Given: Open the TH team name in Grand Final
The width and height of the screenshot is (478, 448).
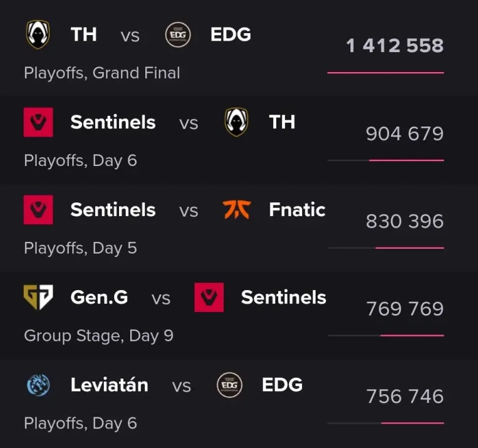Looking at the screenshot, I should (x=84, y=34).
